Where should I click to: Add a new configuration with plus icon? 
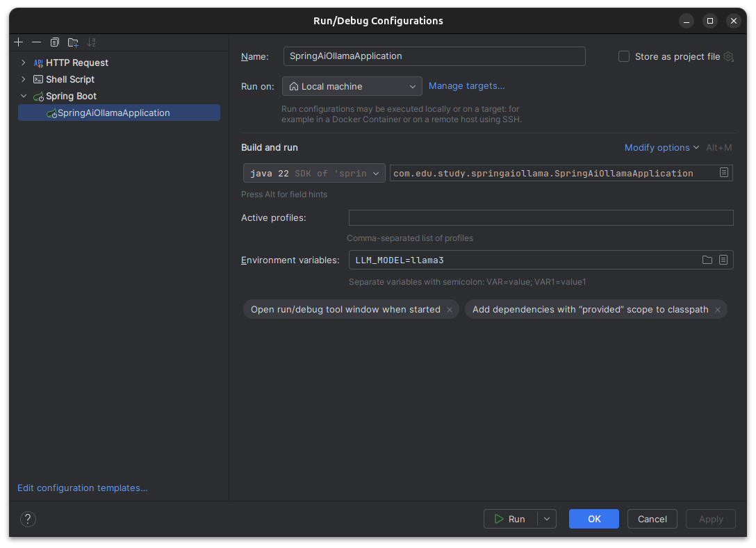(x=18, y=42)
